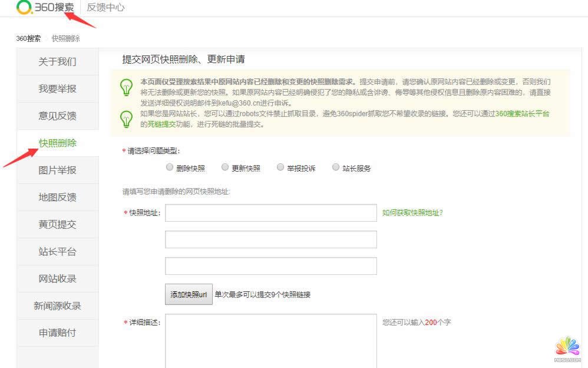Viewport: 588px width, 368px height.
Task: Click the colorful watermark logo bottom right
Action: [x=567, y=346]
